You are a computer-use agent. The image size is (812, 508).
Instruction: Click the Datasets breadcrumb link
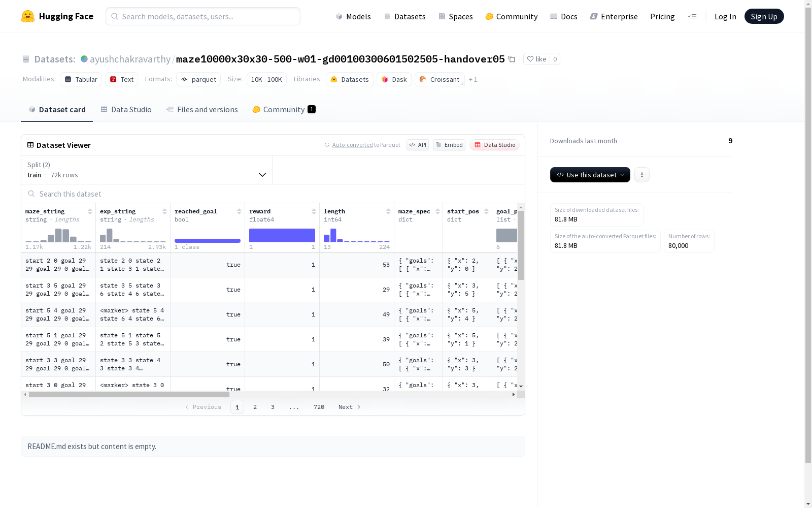[x=55, y=59]
